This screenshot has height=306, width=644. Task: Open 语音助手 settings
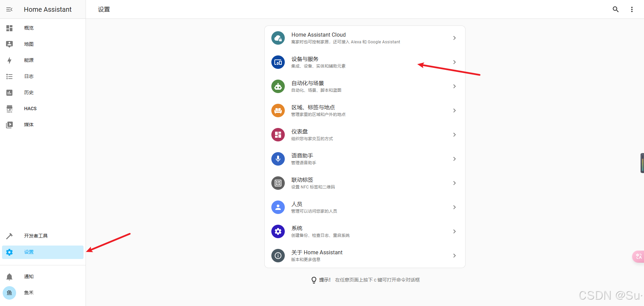pos(365,159)
